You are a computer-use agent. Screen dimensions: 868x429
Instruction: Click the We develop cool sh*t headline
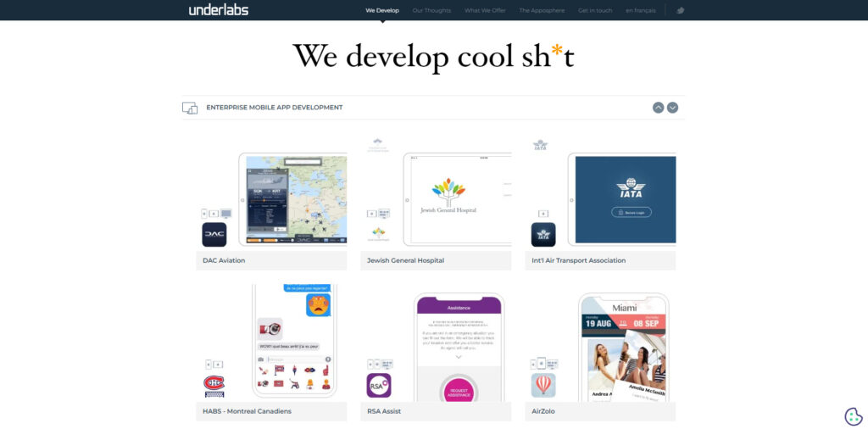(433, 56)
